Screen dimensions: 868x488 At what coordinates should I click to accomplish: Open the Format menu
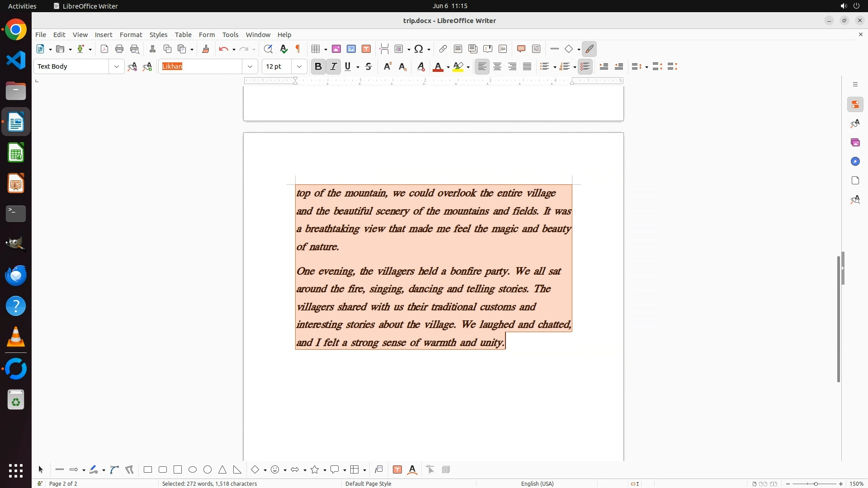pos(131,35)
